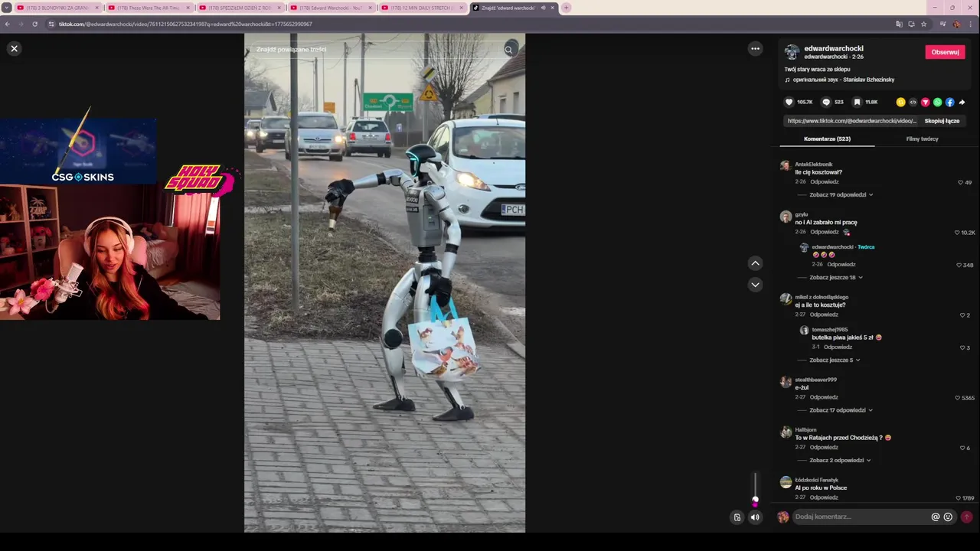This screenshot has width=980, height=551.
Task: Share via the Facebook icon
Action: tap(949, 102)
